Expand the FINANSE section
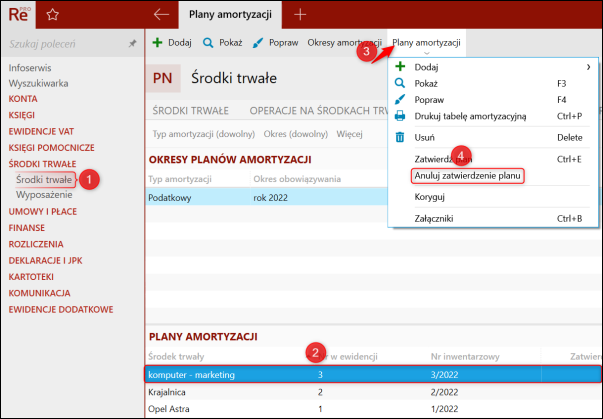 [27, 228]
